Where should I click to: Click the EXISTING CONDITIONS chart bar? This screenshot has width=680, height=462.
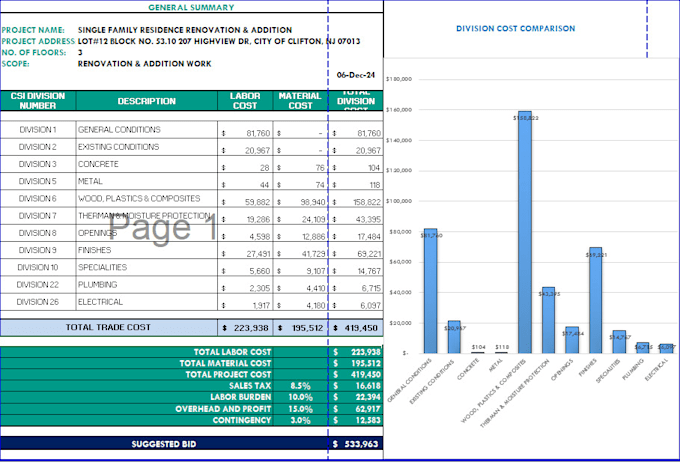tap(454, 337)
